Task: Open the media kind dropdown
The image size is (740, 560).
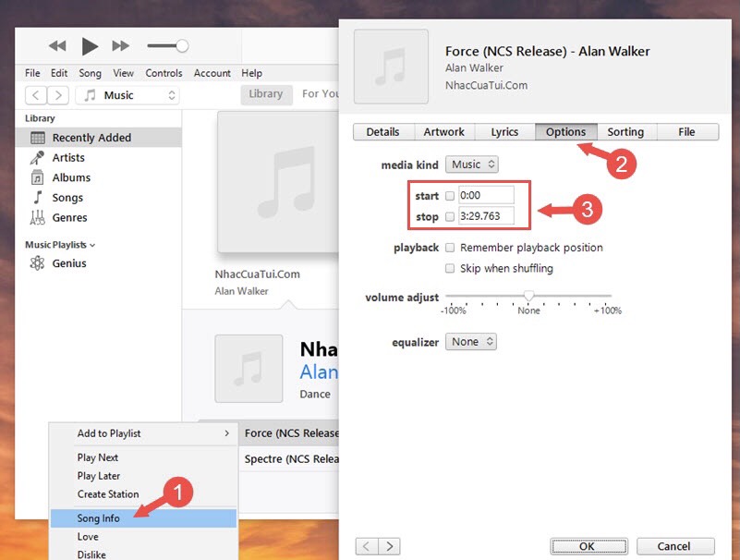Action: [471, 164]
